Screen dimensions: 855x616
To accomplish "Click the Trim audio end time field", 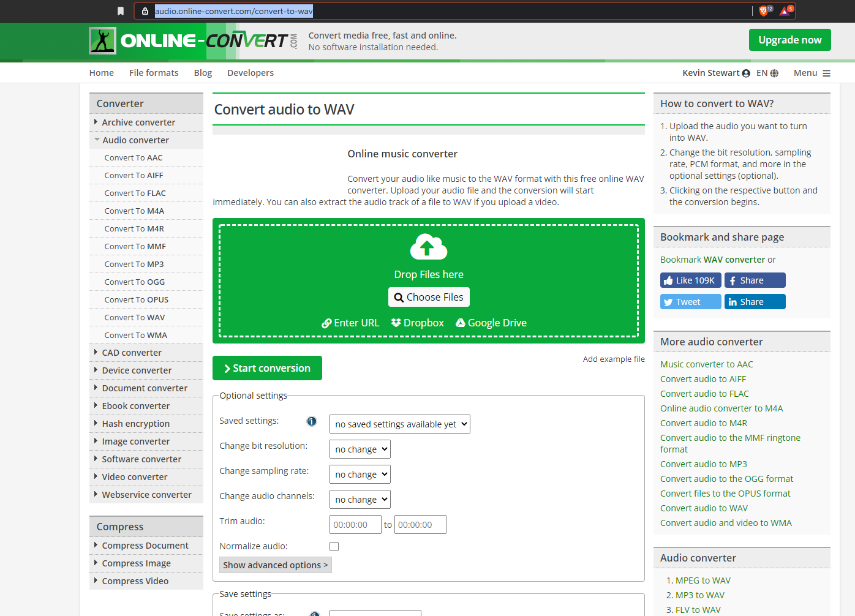I will click(x=420, y=525).
